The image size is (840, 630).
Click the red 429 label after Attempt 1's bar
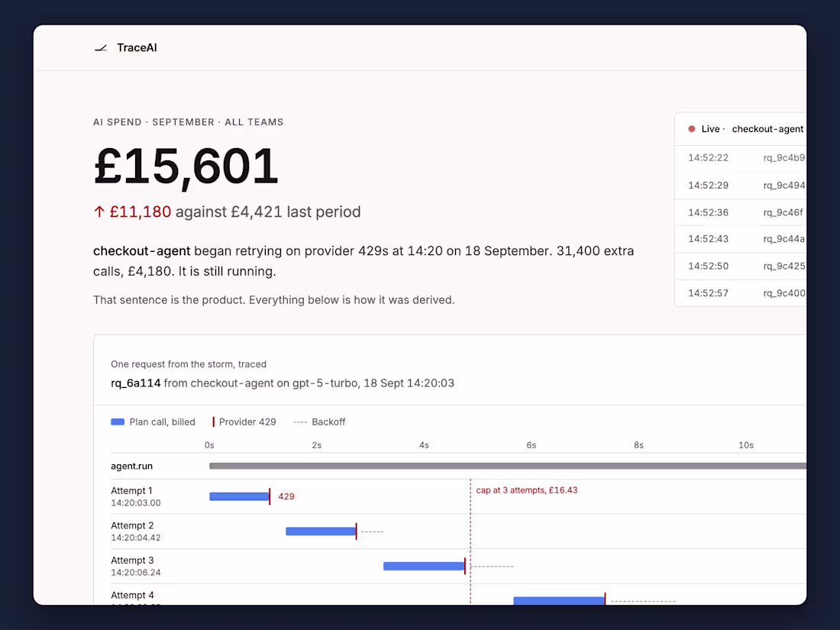coord(286,496)
